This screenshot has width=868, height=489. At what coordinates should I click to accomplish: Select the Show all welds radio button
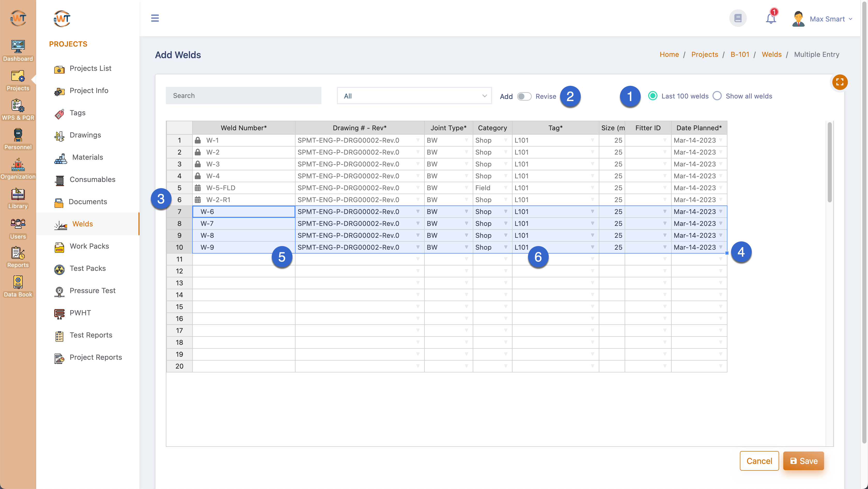(x=717, y=96)
